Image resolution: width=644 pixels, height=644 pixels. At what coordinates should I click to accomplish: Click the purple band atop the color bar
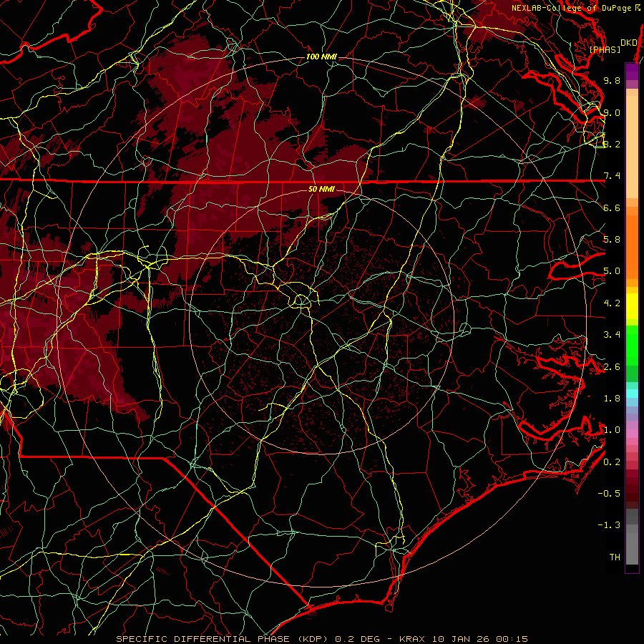click(632, 72)
